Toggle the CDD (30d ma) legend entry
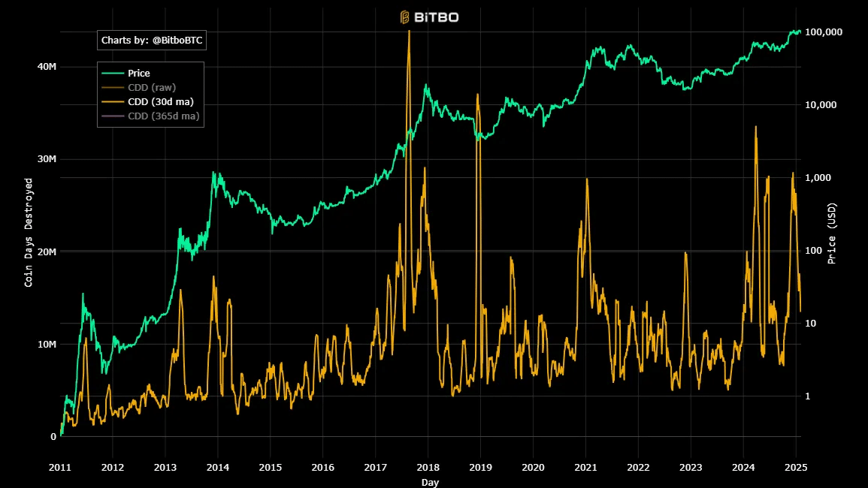 tap(161, 102)
